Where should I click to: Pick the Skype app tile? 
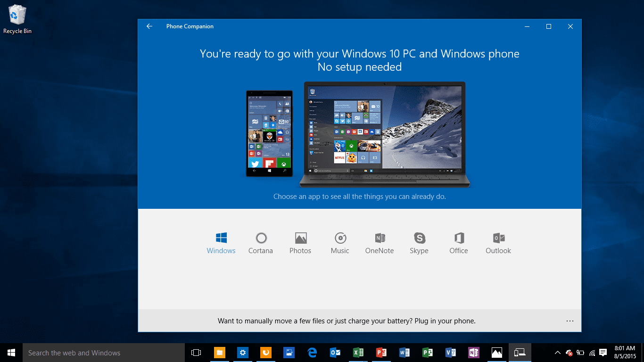click(x=419, y=243)
